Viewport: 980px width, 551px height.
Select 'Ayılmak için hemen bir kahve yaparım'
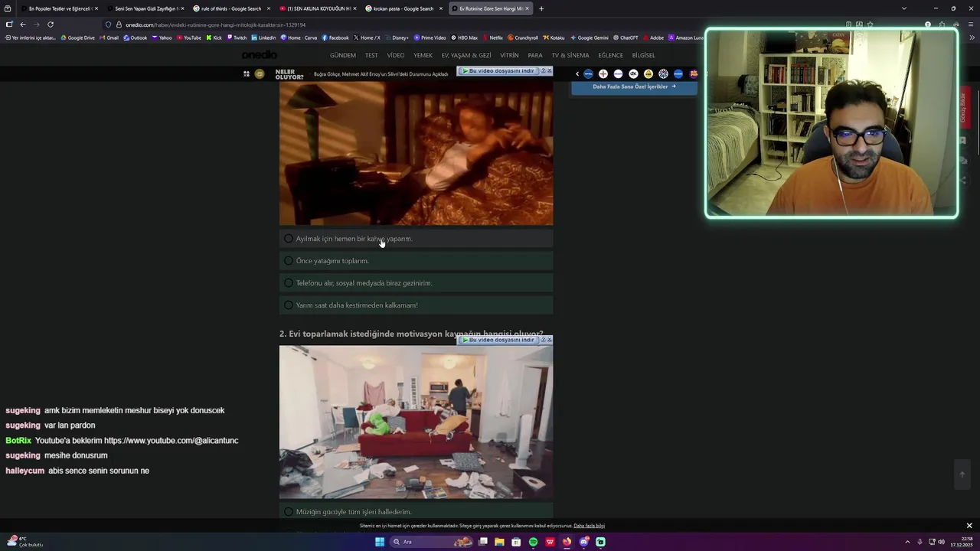416,239
